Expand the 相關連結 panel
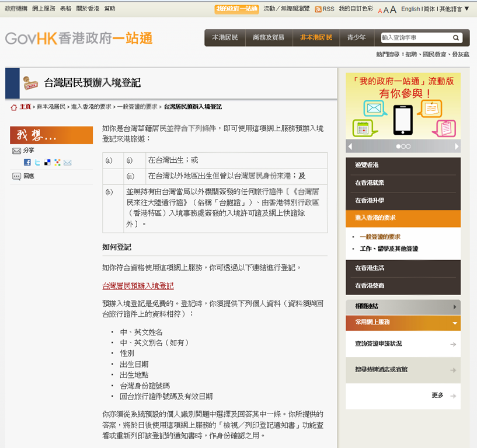Screen dimensions: 477x448 (403, 307)
